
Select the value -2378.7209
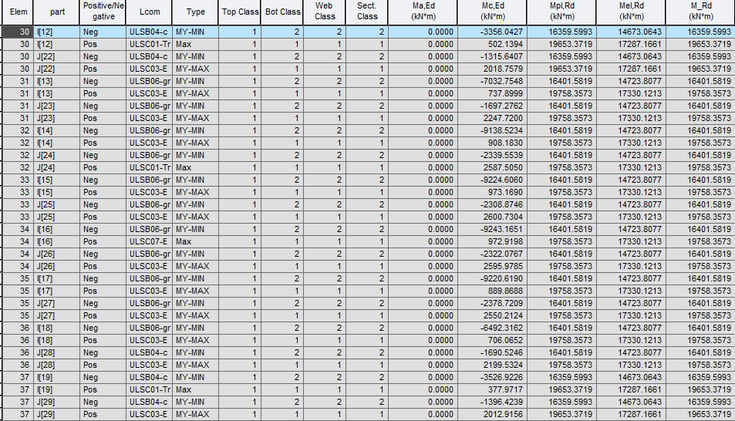pyautogui.click(x=492, y=303)
